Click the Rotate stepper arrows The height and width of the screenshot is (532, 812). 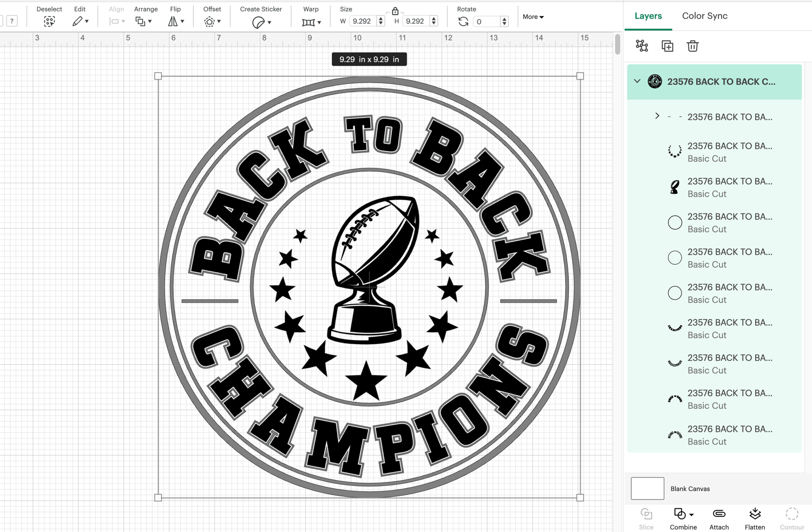[x=505, y=22]
